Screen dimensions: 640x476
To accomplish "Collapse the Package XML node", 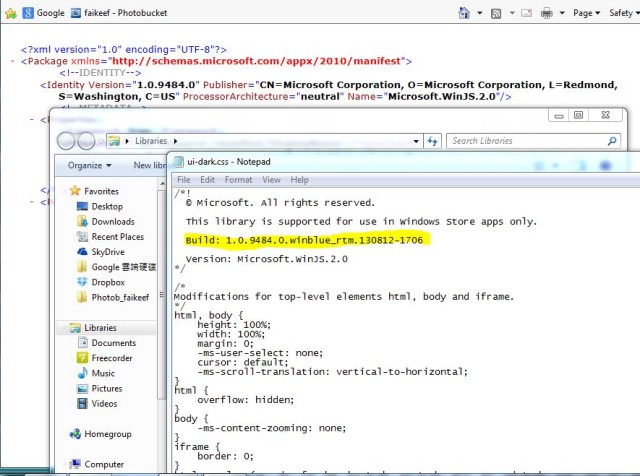I will 13,61.
